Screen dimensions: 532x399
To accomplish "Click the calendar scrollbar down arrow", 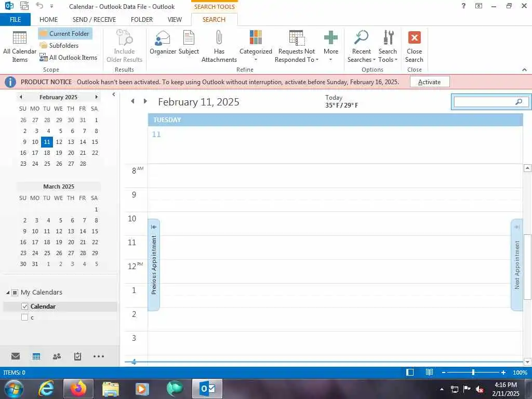I will pyautogui.click(x=527, y=362).
